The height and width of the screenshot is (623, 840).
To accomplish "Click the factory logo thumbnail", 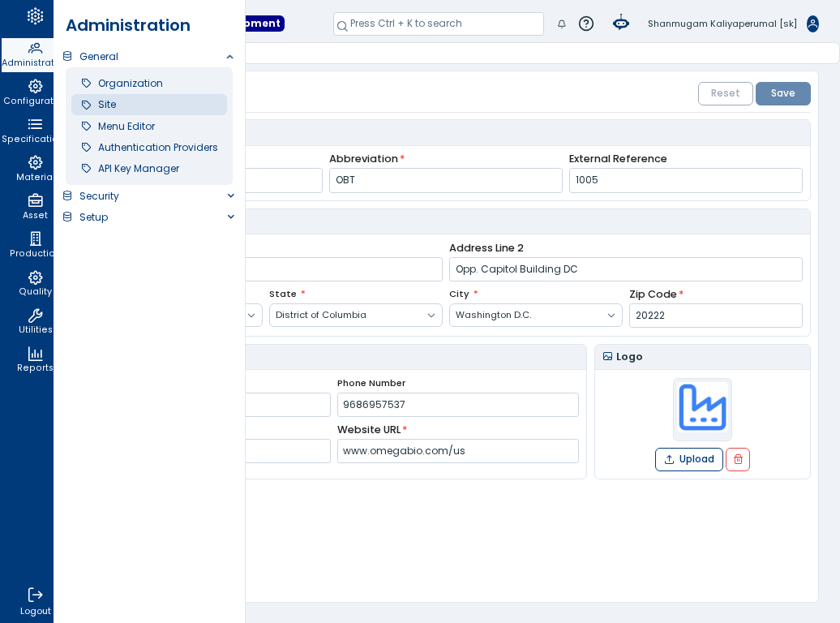I will click(702, 409).
